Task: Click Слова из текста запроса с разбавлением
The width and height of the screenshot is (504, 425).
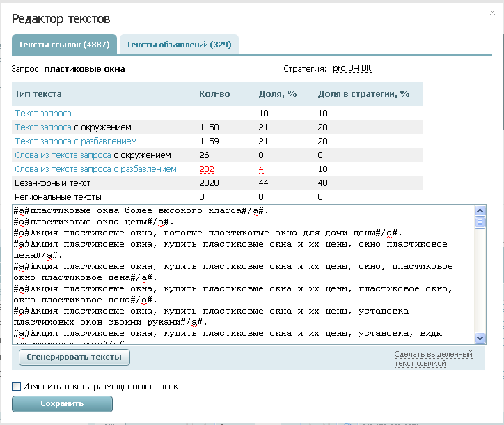Action: tap(95, 169)
